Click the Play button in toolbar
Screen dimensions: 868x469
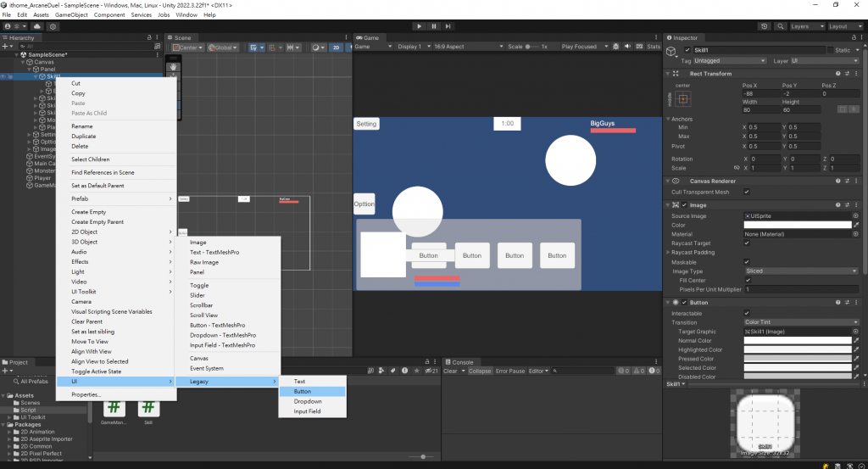(x=419, y=26)
